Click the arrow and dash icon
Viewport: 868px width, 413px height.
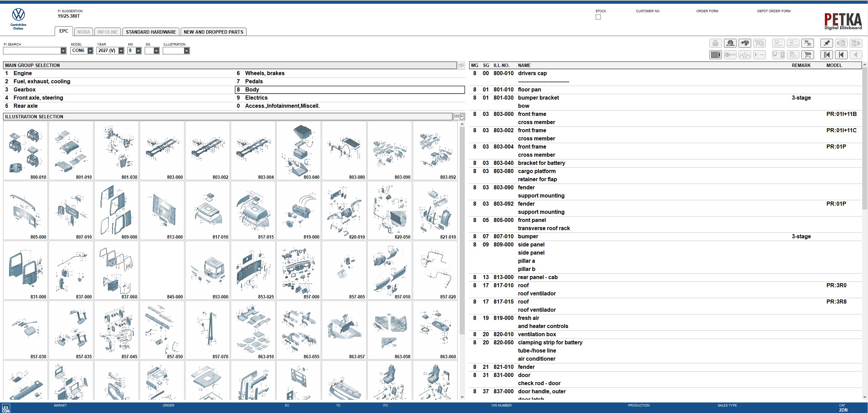[759, 55]
